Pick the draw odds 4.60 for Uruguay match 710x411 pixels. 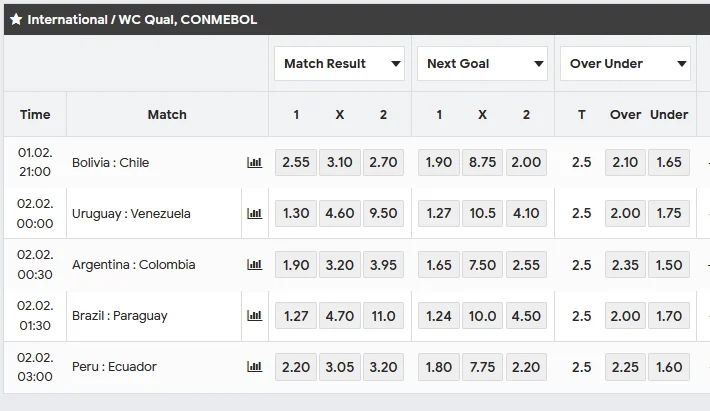point(339,214)
